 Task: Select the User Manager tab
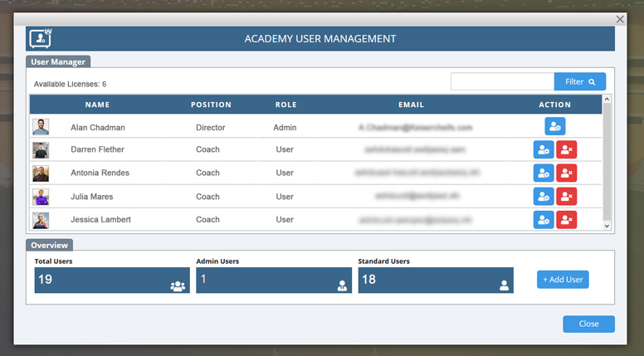[58, 61]
